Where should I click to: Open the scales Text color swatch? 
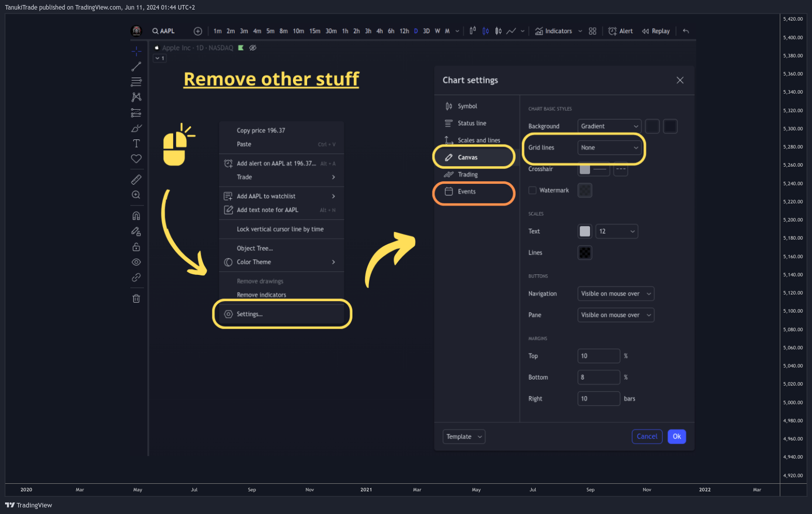584,232
